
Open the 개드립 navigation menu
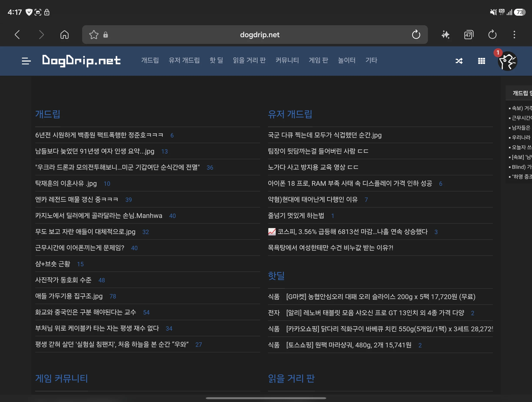(150, 60)
